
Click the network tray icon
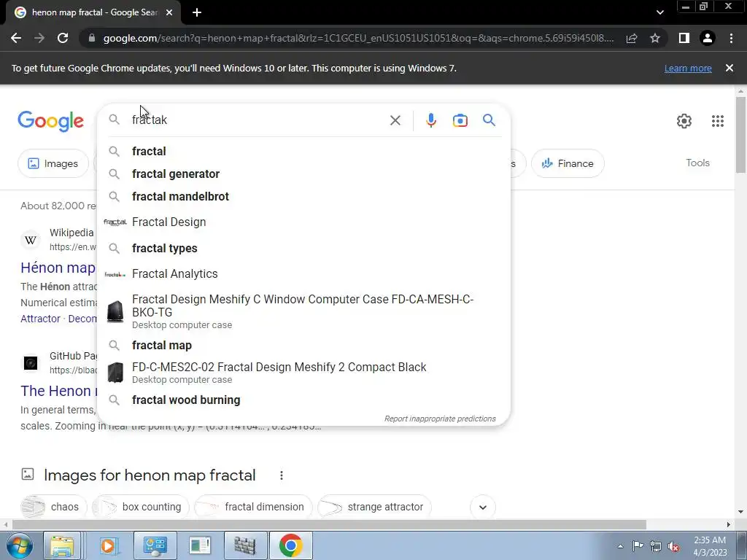click(x=656, y=546)
